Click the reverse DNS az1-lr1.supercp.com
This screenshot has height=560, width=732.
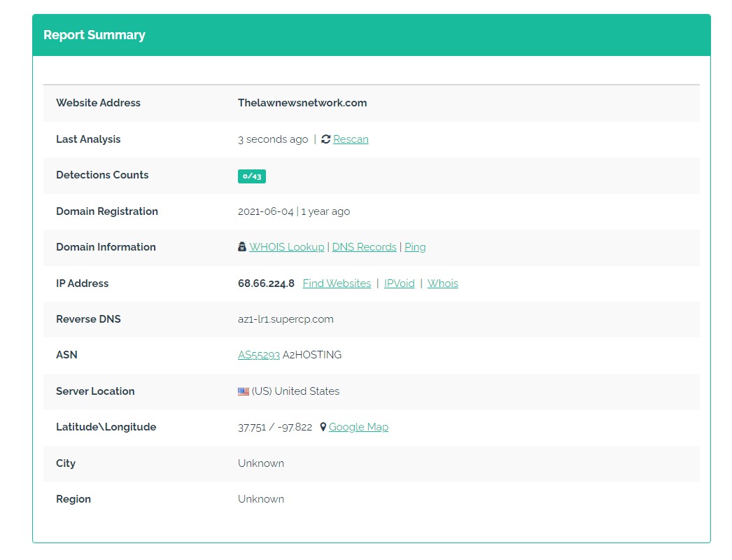point(286,319)
